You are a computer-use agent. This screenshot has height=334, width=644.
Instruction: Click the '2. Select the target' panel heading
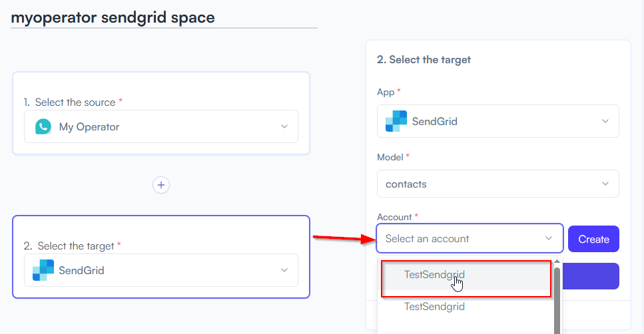424,60
